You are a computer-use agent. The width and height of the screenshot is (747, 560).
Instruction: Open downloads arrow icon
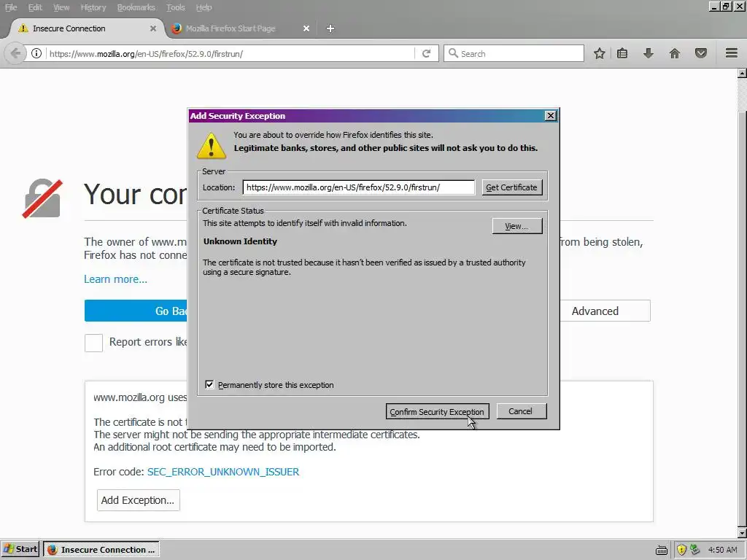click(648, 53)
